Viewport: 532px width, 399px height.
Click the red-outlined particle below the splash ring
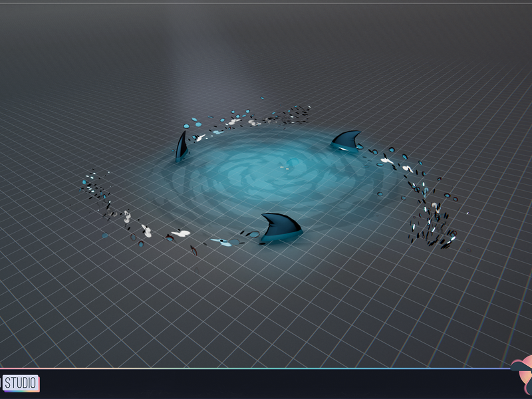pos(194,251)
